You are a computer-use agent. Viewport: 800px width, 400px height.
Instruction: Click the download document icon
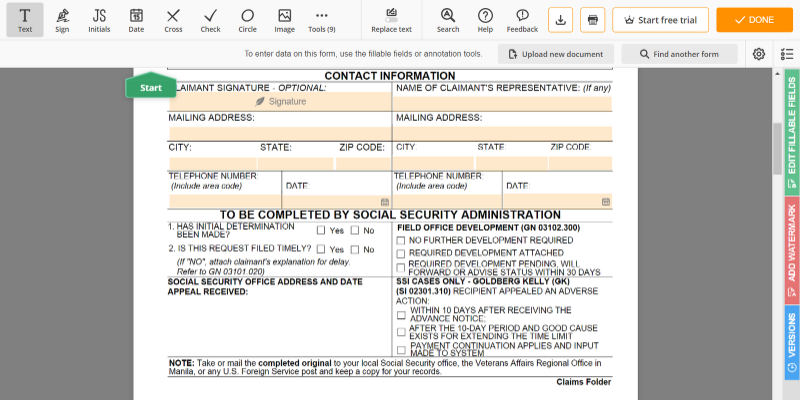(x=561, y=20)
